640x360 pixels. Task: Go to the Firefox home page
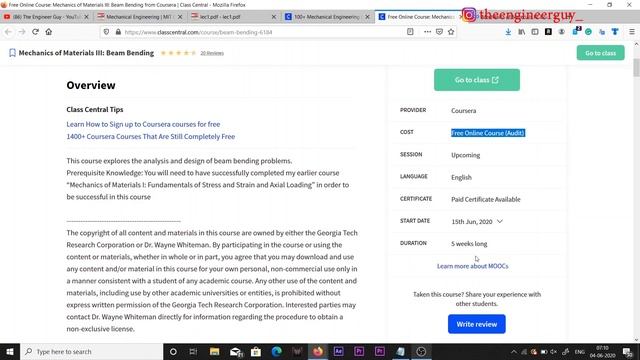tap(49, 32)
